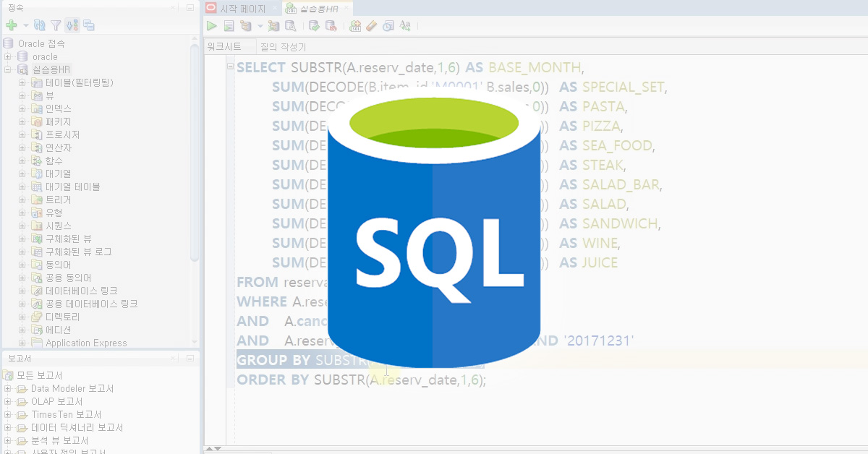
Task: Click the connections panel vertical scrollbar
Action: click(x=195, y=152)
